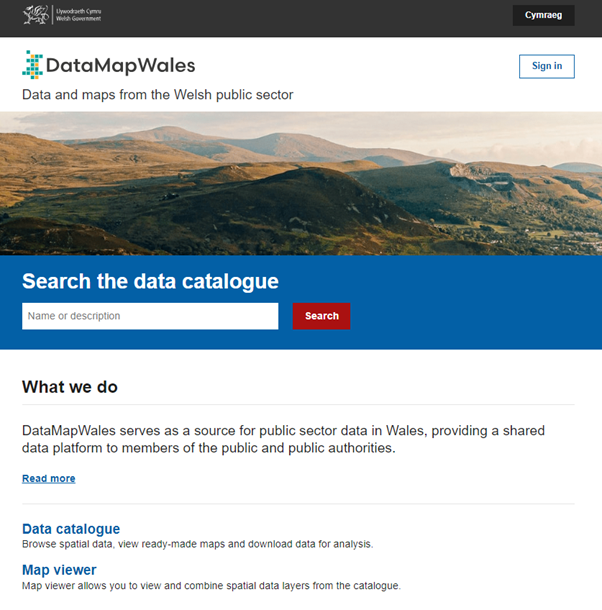Follow the Read more link
Viewport: 602px width, 610px height.
point(49,479)
